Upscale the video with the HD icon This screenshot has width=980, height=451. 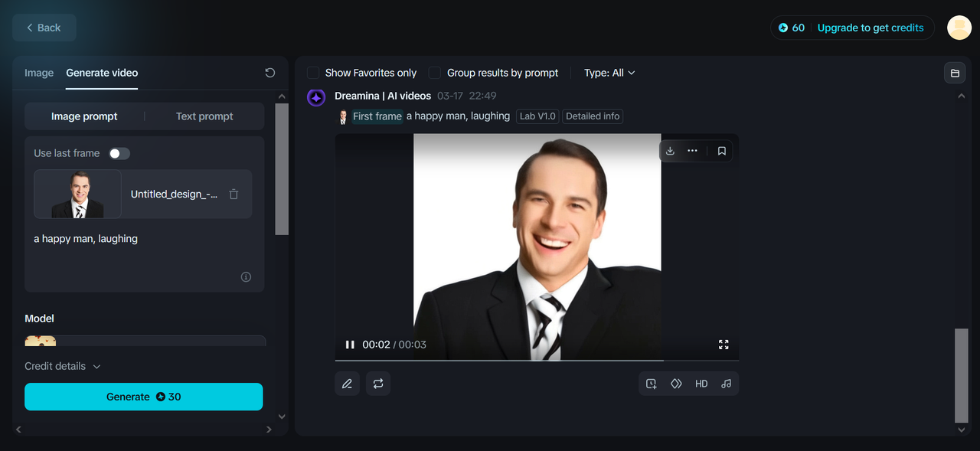(x=701, y=383)
